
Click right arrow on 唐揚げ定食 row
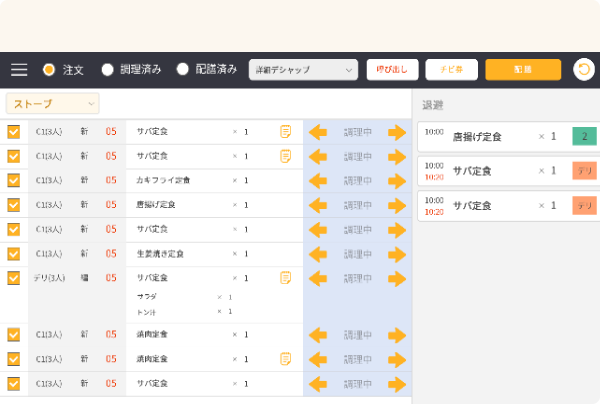point(397,205)
